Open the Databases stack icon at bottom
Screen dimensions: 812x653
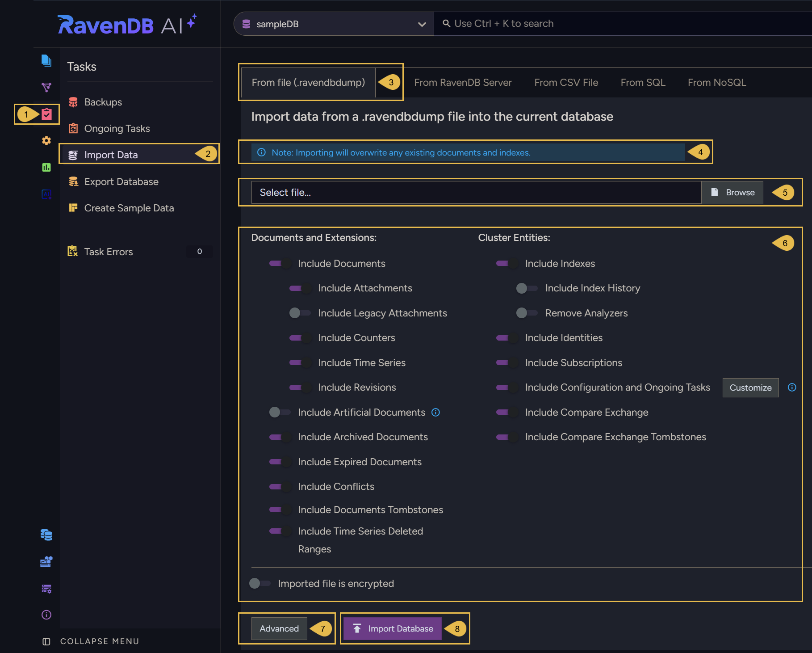coord(46,535)
